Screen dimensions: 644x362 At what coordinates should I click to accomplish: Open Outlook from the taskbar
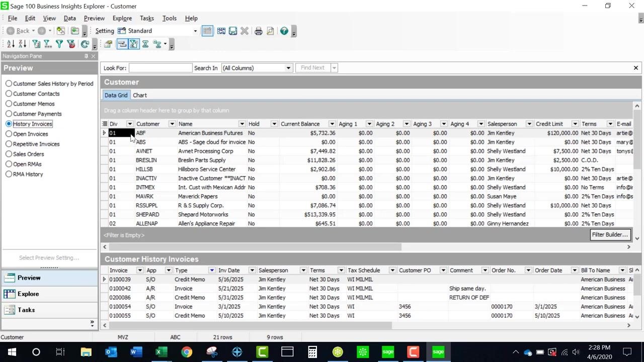pyautogui.click(x=111, y=352)
